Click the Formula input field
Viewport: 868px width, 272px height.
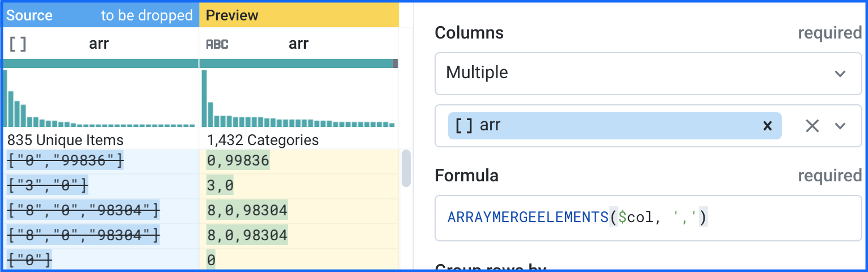pos(648,218)
